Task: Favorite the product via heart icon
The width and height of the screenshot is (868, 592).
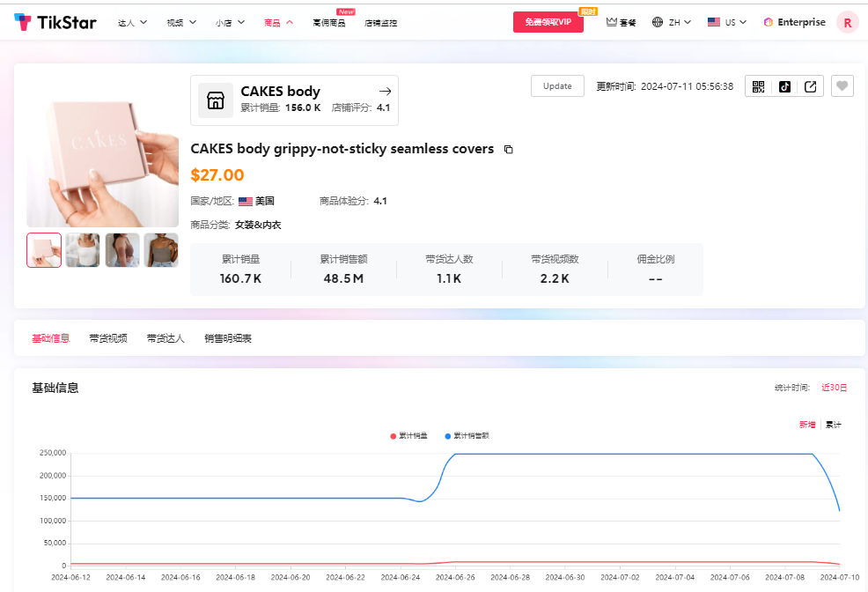Action: (x=842, y=85)
